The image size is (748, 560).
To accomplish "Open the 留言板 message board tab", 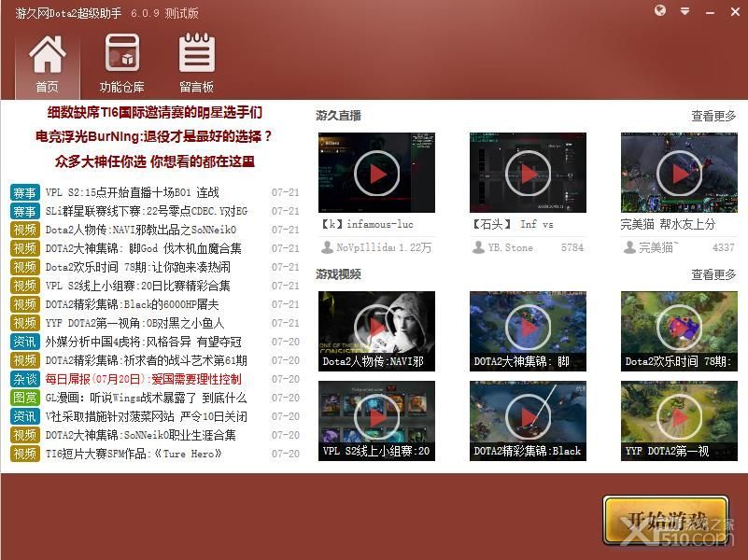I will (196, 64).
